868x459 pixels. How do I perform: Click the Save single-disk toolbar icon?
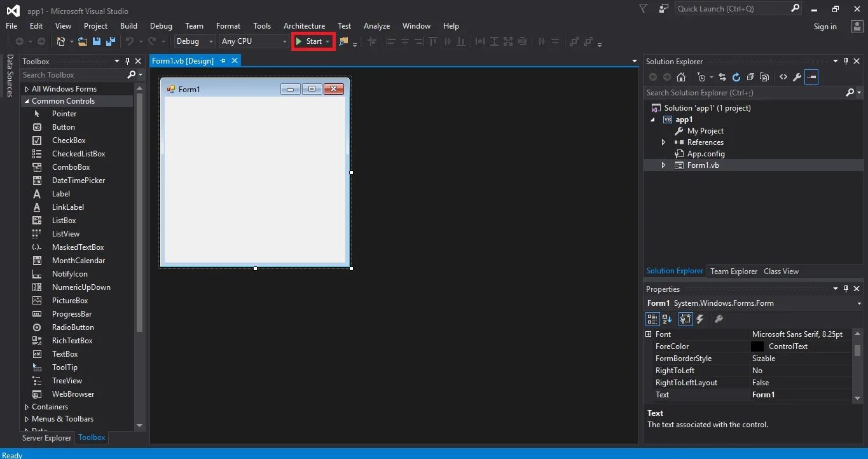[97, 41]
